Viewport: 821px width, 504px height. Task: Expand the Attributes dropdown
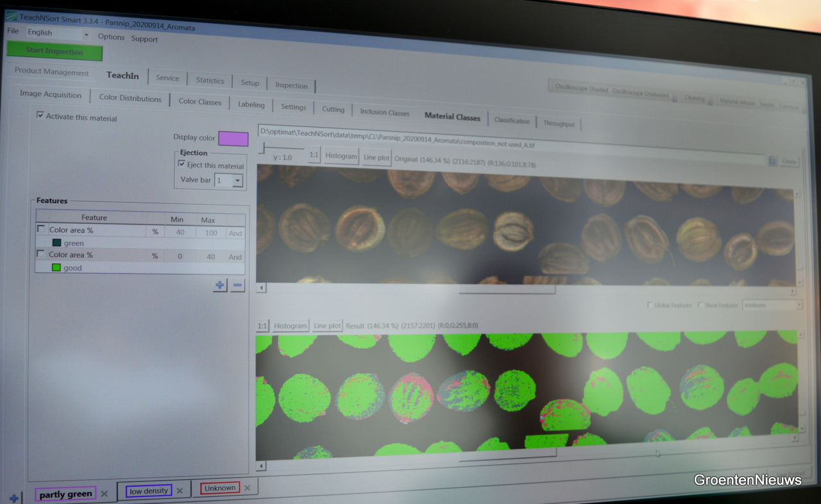click(x=799, y=305)
